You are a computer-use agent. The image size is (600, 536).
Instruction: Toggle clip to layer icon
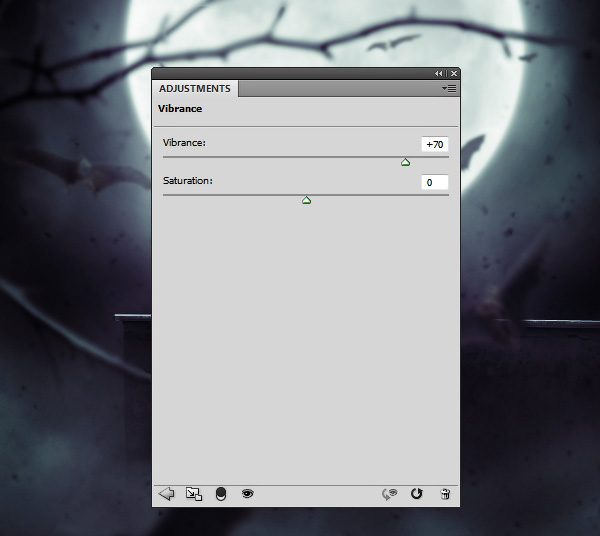(x=221, y=494)
